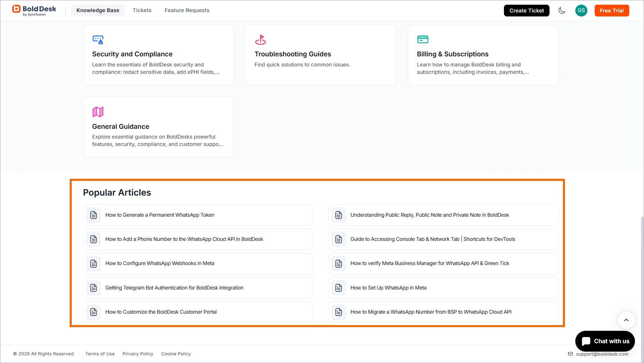Click the chat bubble icon in Chat with us
This screenshot has width=644, height=363.
pos(586,341)
